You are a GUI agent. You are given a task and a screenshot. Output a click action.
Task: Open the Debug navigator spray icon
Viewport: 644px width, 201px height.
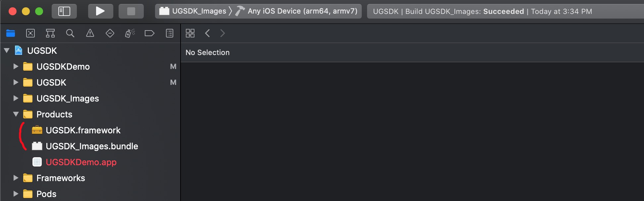pyautogui.click(x=130, y=33)
